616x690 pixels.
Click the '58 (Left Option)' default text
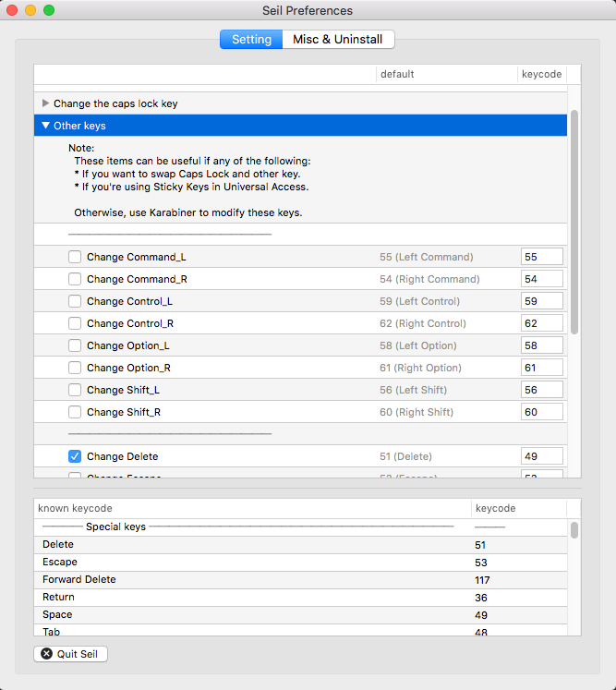click(418, 345)
